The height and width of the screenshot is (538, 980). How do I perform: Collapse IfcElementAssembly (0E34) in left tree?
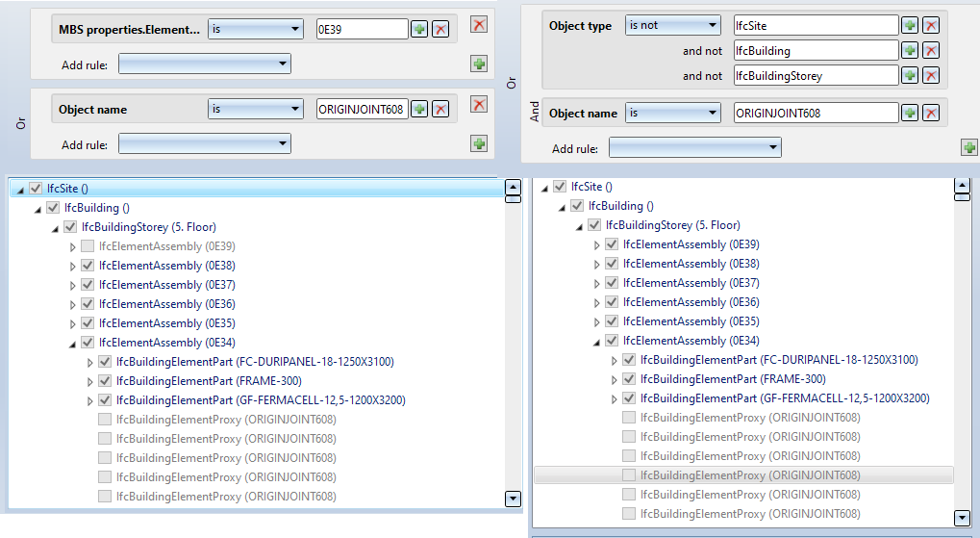[72, 343]
